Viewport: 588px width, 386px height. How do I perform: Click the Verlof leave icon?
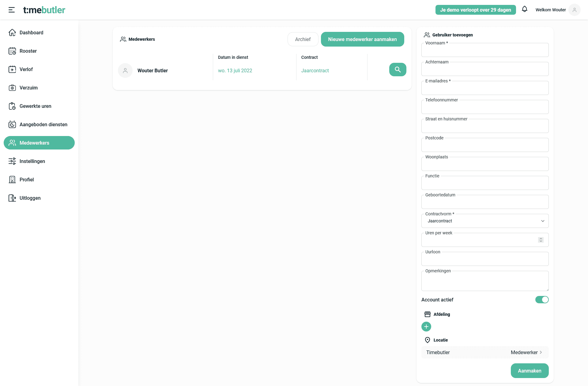(12, 69)
